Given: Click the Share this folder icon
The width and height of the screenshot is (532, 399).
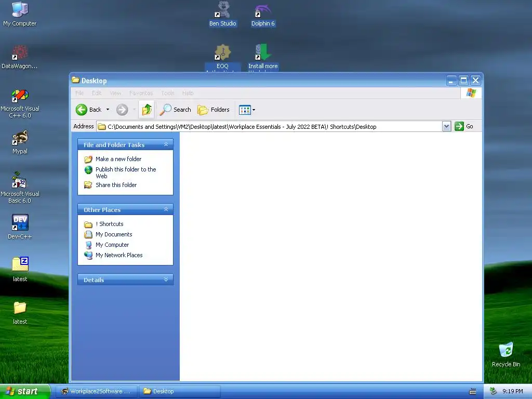Looking at the screenshot, I should pos(88,185).
